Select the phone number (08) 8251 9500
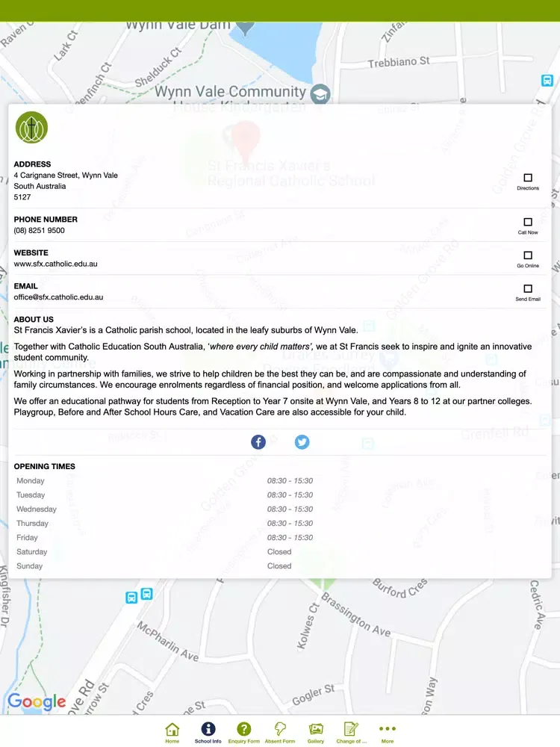This screenshot has width=560, height=747. (39, 231)
